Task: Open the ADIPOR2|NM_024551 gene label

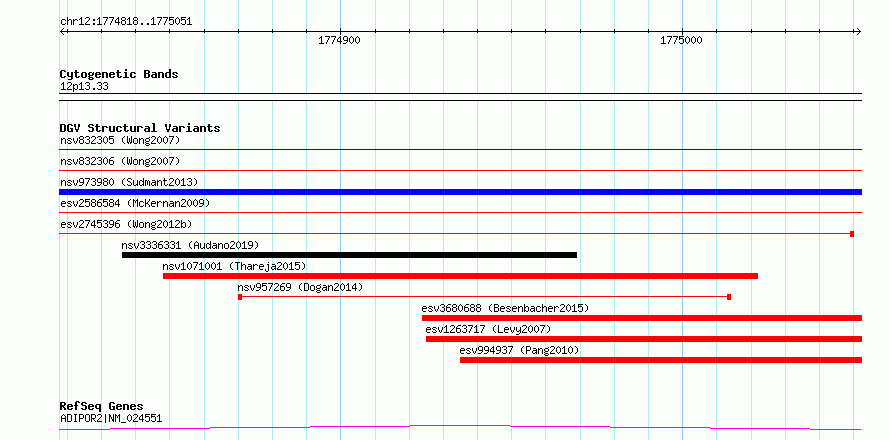Action: (x=111, y=419)
